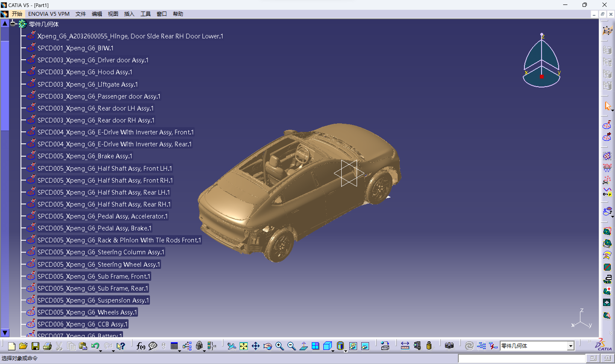The image size is (615, 364).
Task: Expand right toolbar overflow chevron at bottom
Action: [x=611, y=333]
